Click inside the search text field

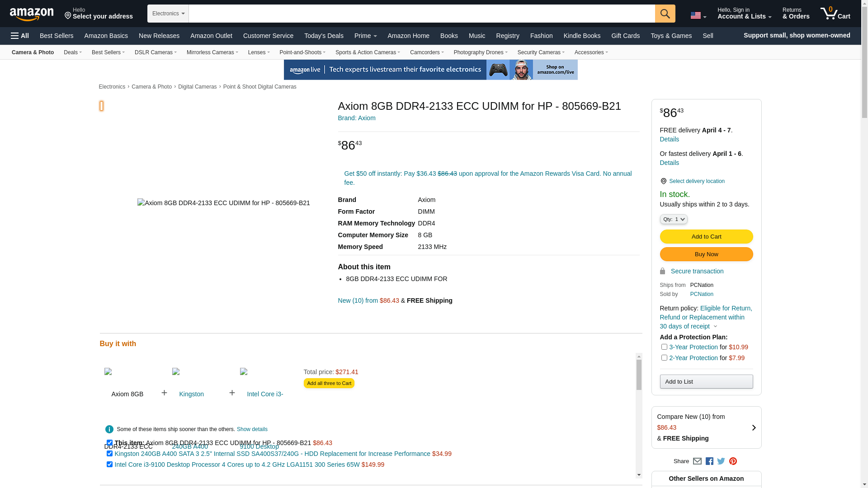pos(421,14)
